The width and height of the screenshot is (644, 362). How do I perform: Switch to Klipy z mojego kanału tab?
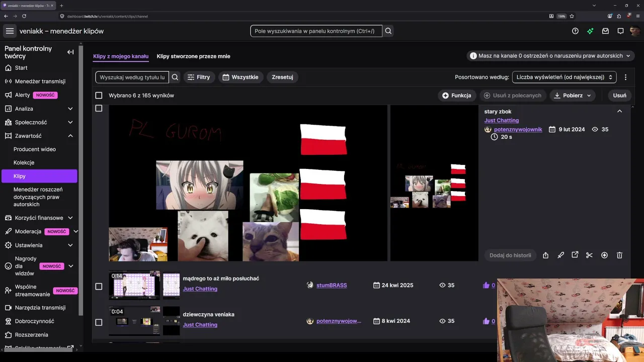[x=121, y=56]
